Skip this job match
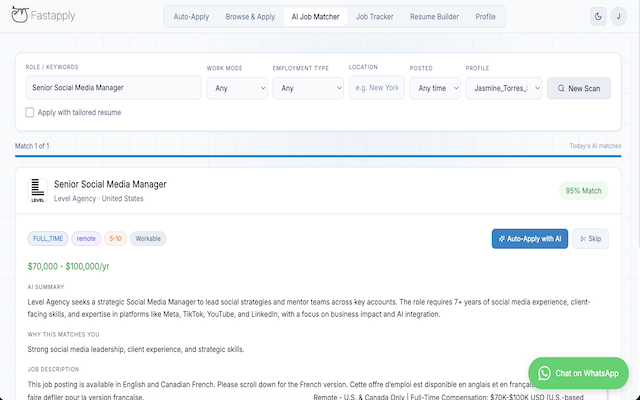Image resolution: width=640 pixels, height=400 pixels. click(x=590, y=239)
